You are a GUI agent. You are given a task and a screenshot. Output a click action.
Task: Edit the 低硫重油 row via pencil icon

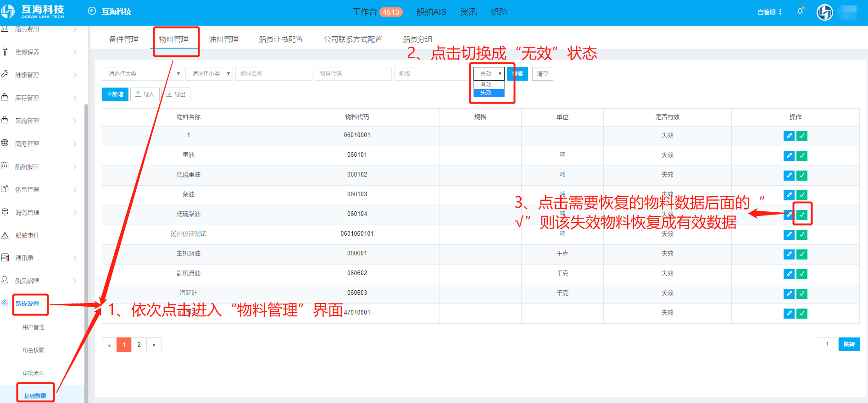pyautogui.click(x=789, y=175)
